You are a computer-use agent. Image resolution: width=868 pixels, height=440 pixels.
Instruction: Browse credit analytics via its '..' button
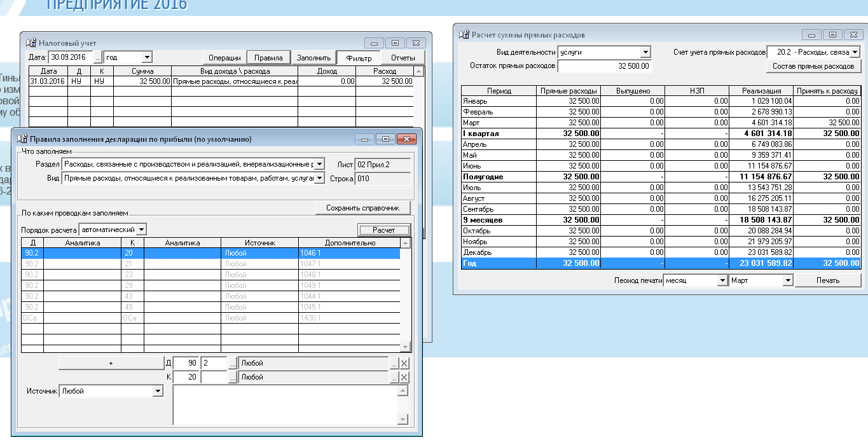tap(394, 378)
